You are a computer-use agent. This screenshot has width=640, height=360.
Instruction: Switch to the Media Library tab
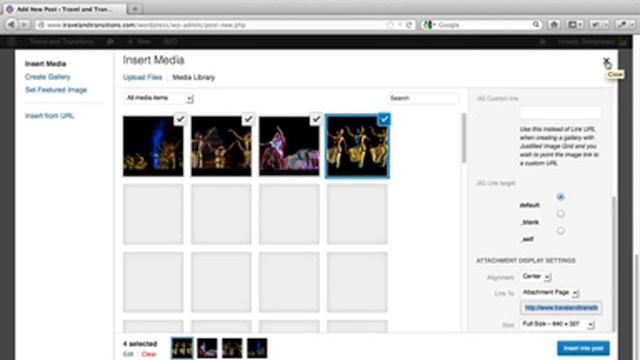click(x=193, y=77)
